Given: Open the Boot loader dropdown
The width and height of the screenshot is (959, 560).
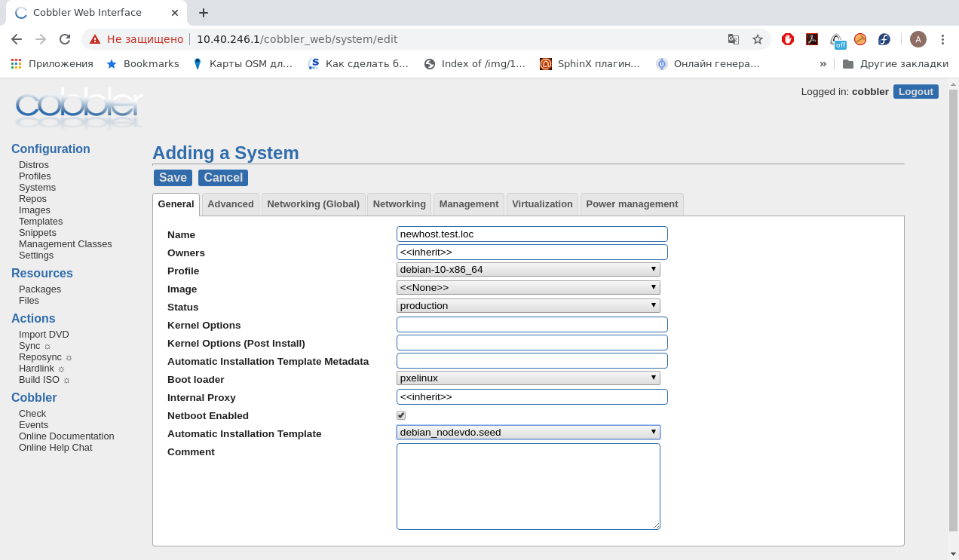Looking at the screenshot, I should 528,378.
